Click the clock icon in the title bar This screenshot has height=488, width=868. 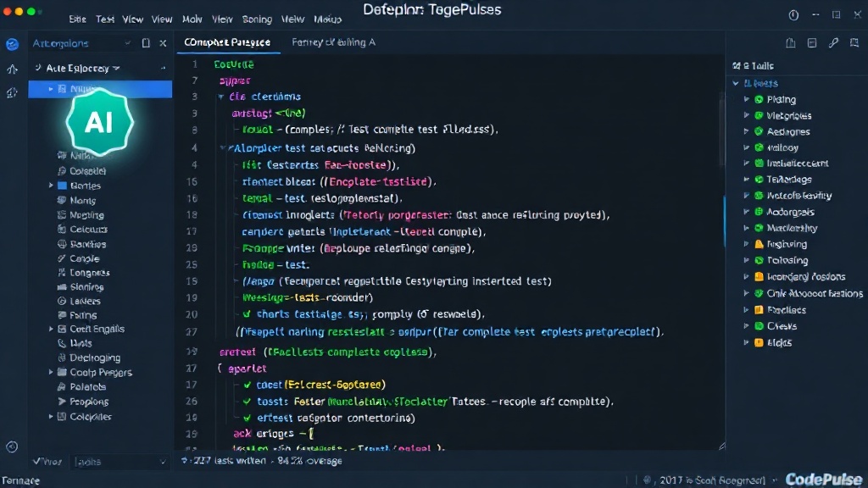click(793, 15)
